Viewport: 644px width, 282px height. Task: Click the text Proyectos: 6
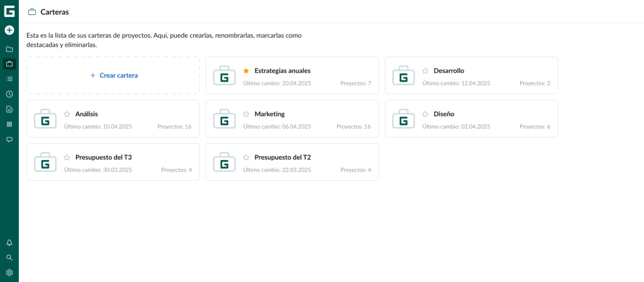tap(535, 127)
